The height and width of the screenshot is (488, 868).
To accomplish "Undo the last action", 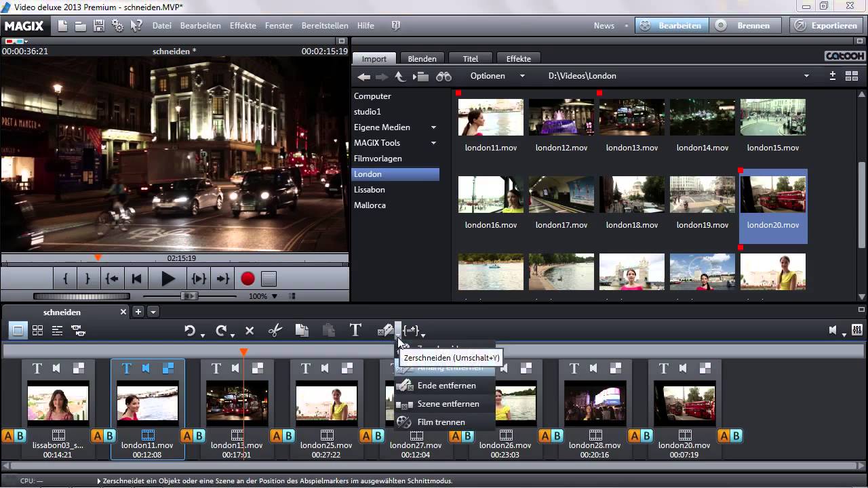I will 190,331.
